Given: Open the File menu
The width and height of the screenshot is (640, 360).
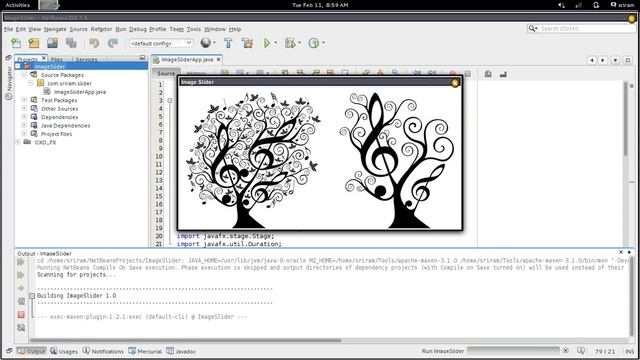Looking at the screenshot, I should 8,29.
